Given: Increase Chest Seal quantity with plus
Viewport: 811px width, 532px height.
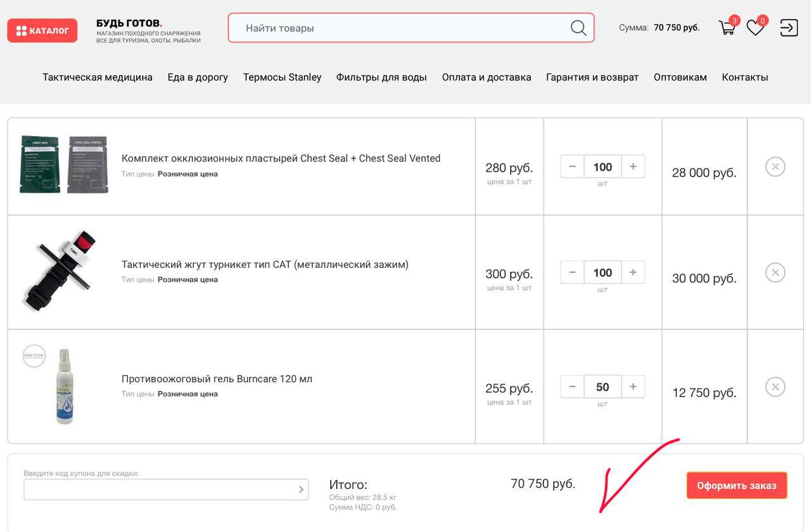Looking at the screenshot, I should coord(633,167).
